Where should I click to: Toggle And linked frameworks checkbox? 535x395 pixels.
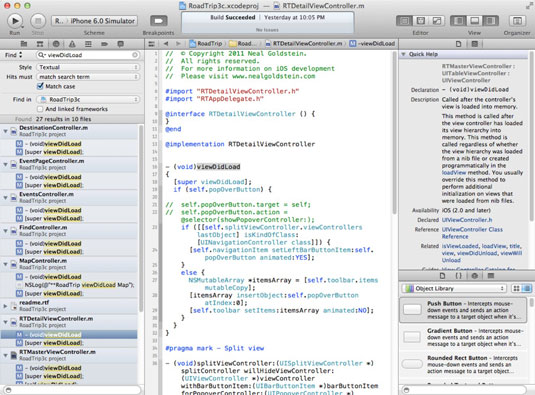click(x=40, y=109)
